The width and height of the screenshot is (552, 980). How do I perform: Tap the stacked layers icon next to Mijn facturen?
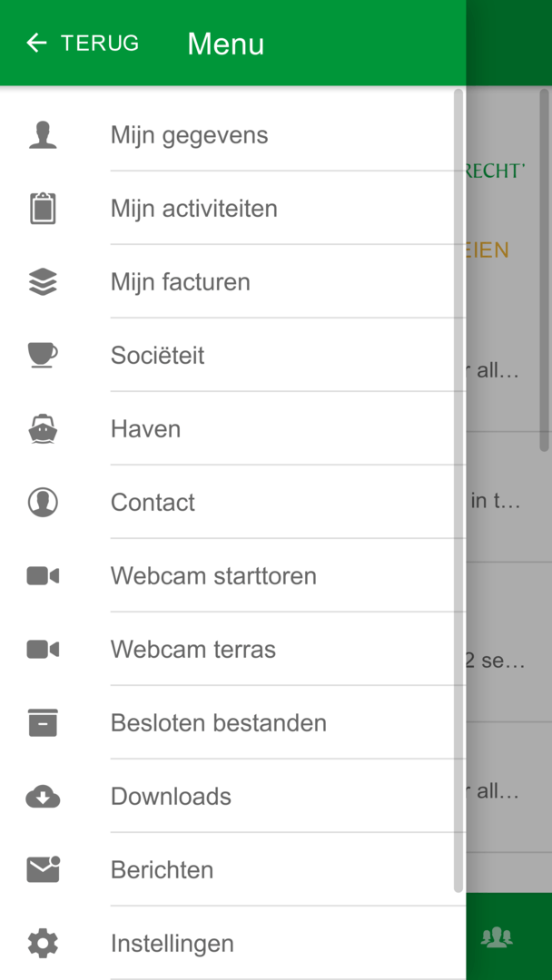(43, 281)
